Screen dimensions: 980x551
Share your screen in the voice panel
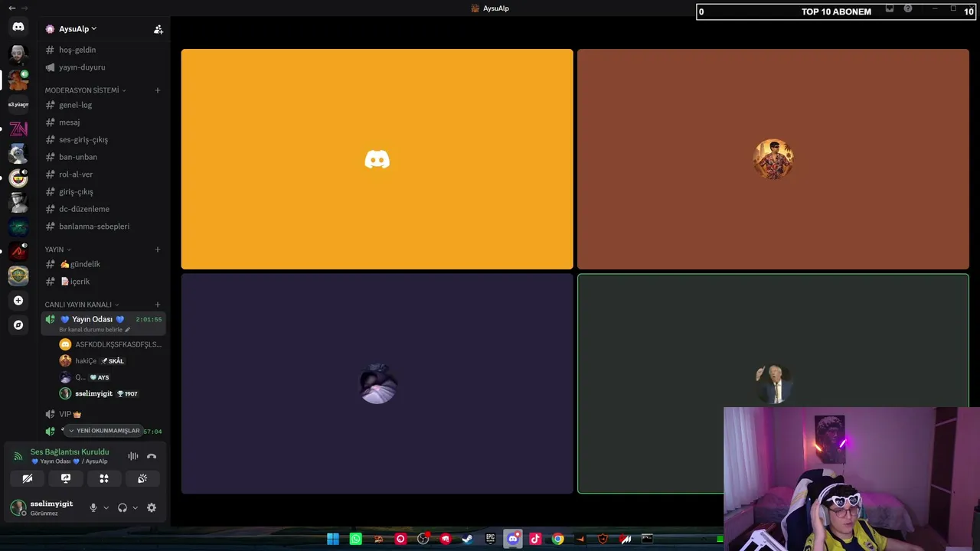(x=66, y=478)
